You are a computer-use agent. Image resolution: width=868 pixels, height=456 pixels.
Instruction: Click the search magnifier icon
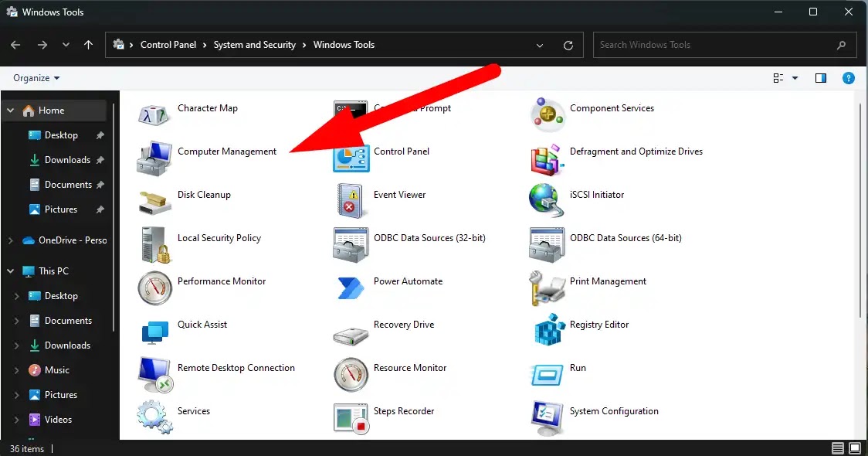pos(842,46)
